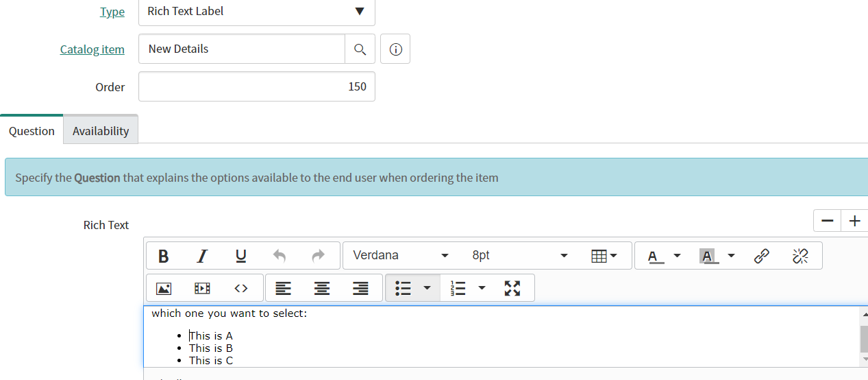Apply the background highlight color button
This screenshot has height=380, width=868.
point(708,256)
